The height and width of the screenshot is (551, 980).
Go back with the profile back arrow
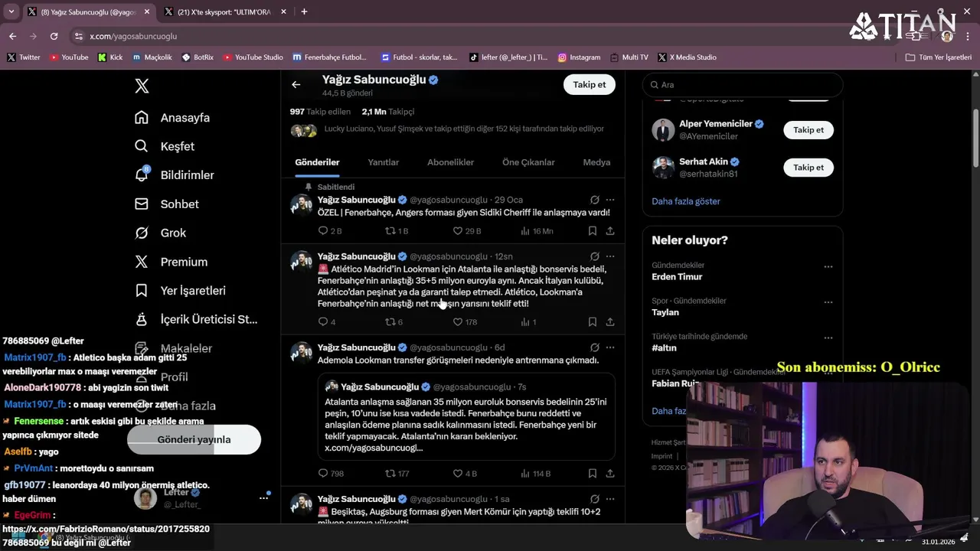click(x=296, y=85)
